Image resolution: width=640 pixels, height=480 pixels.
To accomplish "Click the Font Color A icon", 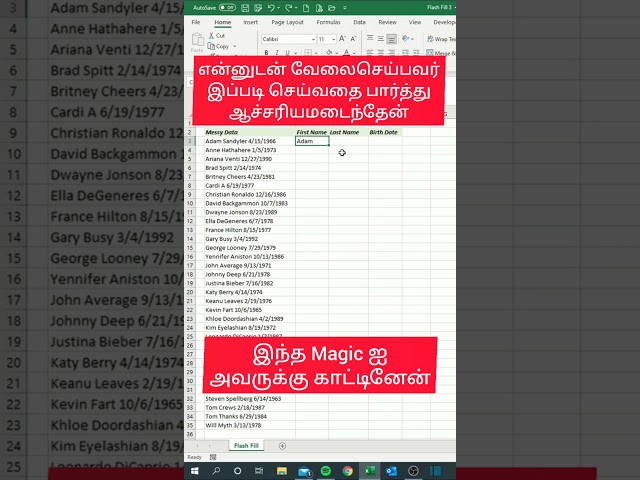I will [x=346, y=52].
